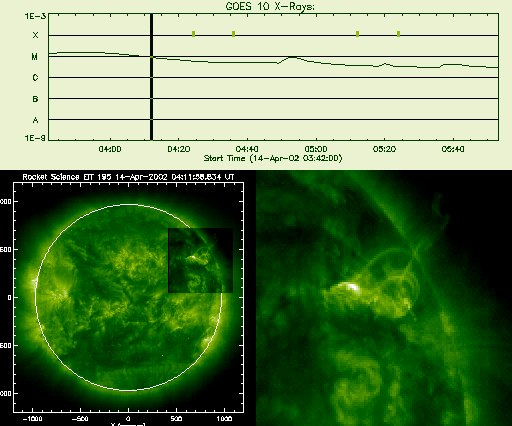
Task: Click the B class axis label
Action: [x=35, y=99]
